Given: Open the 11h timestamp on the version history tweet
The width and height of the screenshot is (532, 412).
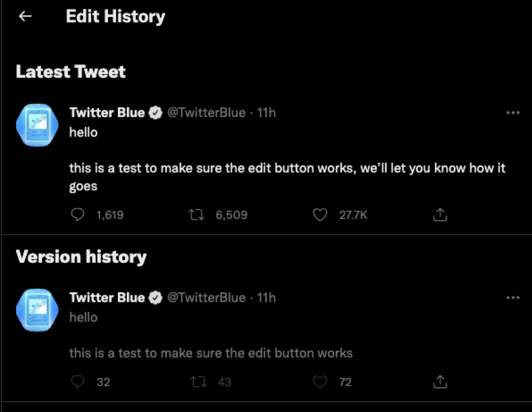Looking at the screenshot, I should click(266, 298).
